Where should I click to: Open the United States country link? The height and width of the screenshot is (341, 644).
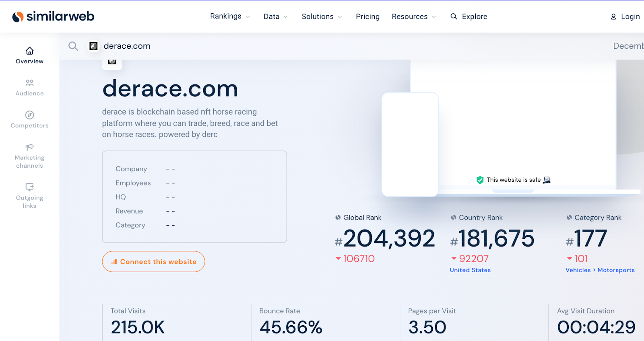[470, 270]
